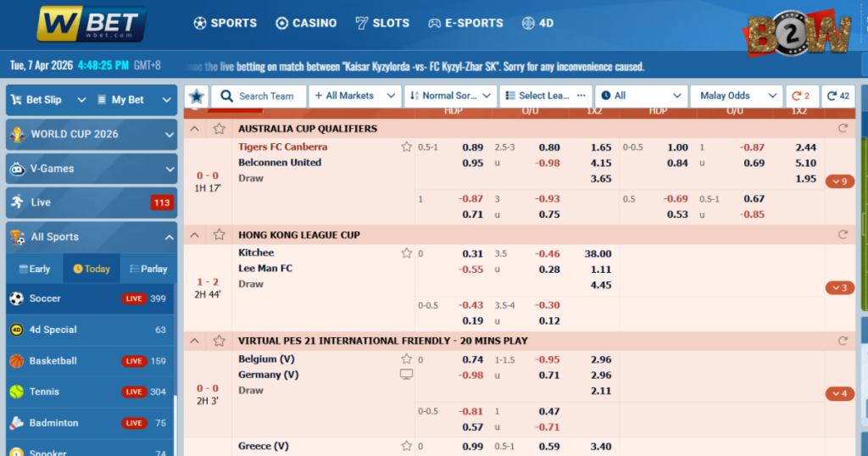Open the 4D section
The height and width of the screenshot is (456, 868).
click(x=537, y=23)
